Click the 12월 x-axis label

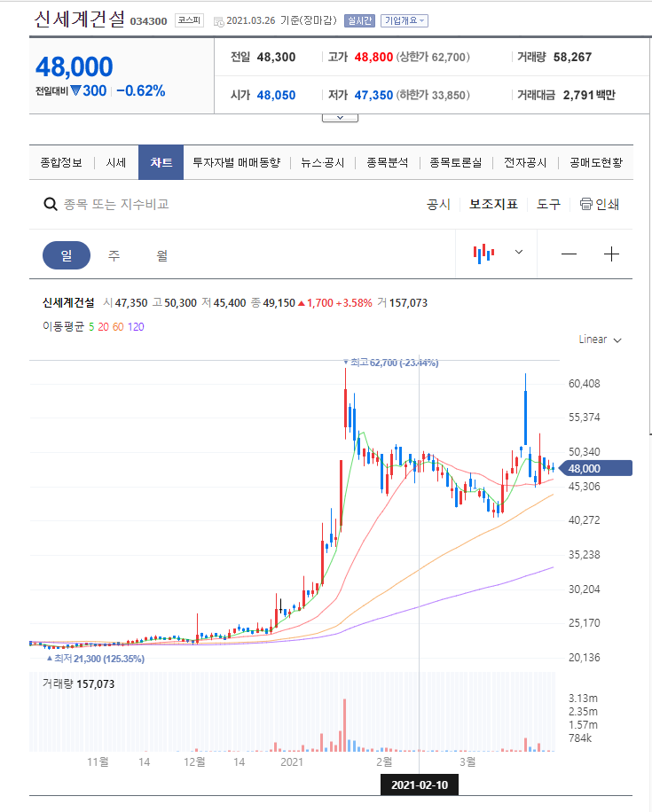(194, 761)
